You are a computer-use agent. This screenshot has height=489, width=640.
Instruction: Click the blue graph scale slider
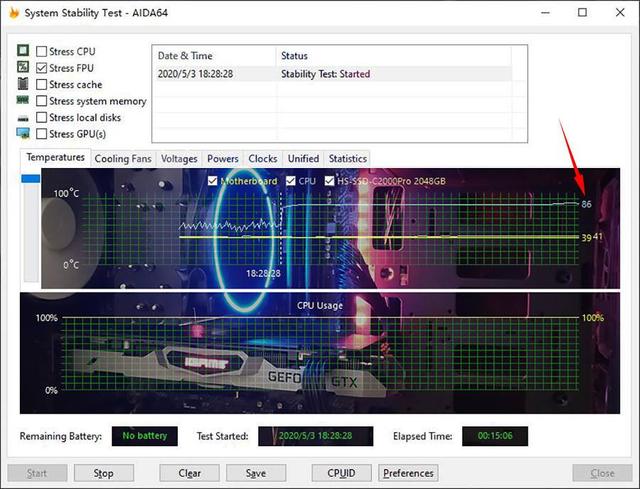[31, 179]
